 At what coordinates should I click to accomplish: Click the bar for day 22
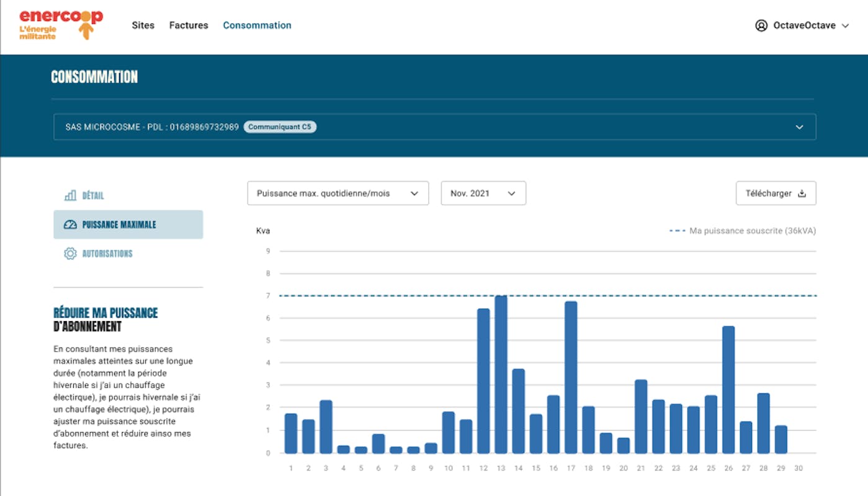pyautogui.click(x=658, y=427)
